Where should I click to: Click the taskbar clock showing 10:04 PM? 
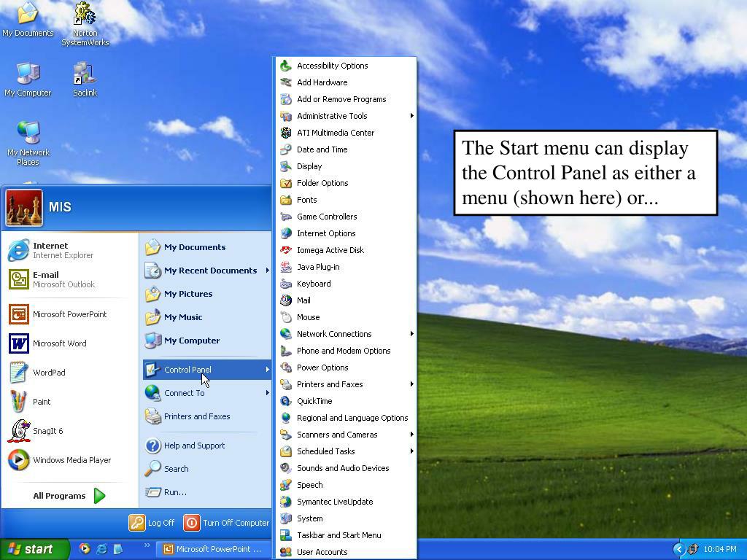tap(720, 549)
